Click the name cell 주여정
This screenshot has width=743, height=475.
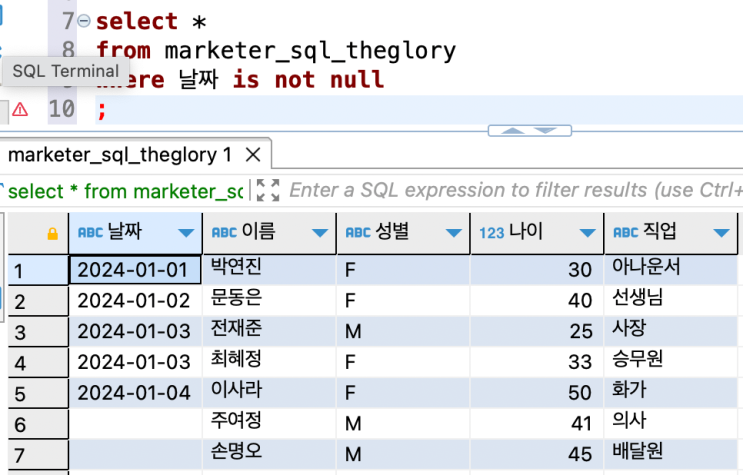coord(270,423)
